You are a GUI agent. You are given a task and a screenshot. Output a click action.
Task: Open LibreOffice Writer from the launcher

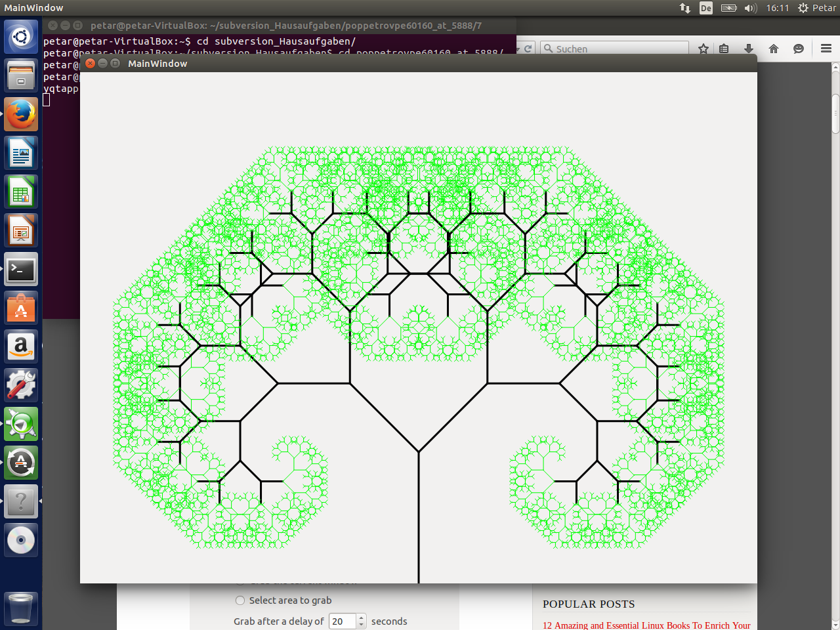pos(21,154)
